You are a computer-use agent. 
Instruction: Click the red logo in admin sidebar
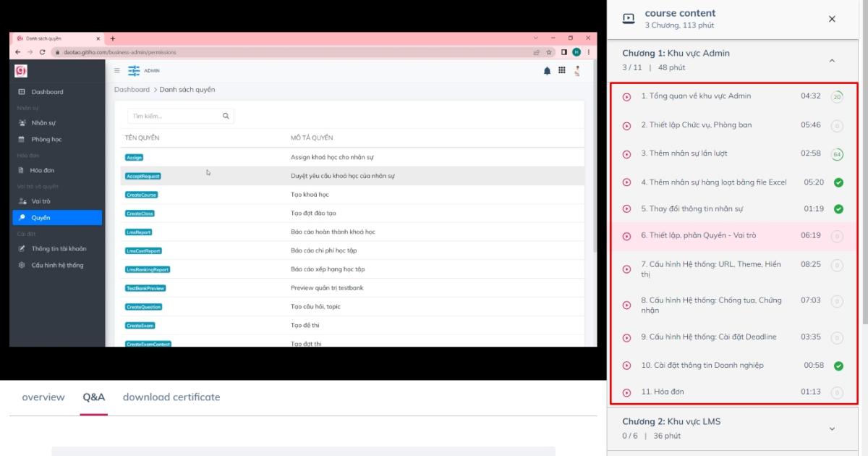point(22,71)
